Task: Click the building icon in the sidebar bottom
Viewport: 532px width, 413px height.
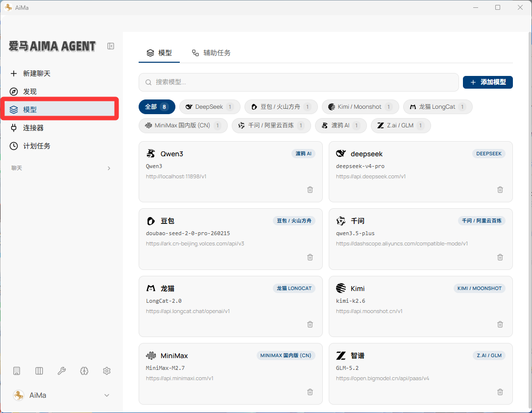Action: (x=17, y=371)
